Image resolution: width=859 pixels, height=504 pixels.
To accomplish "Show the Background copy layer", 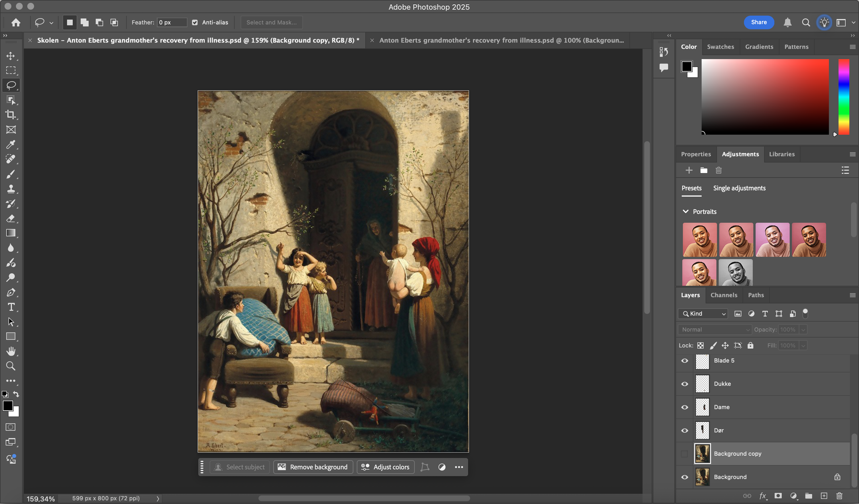I will (685, 454).
